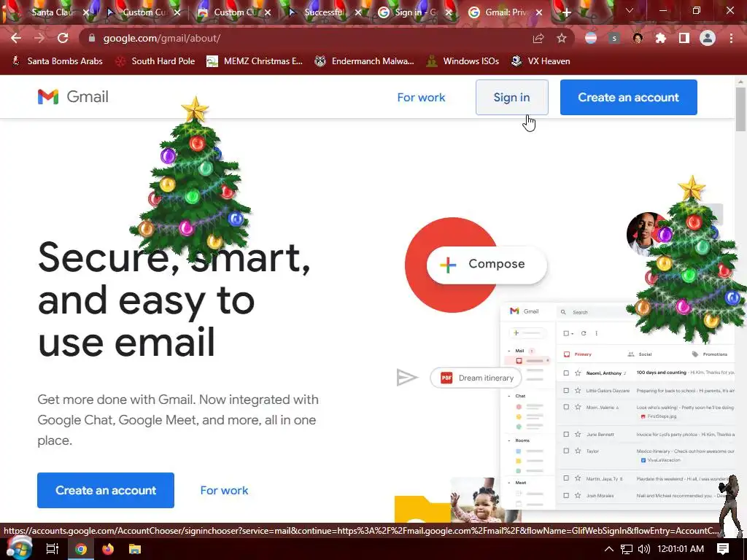Open Endermanch Malware bookmark
The width and height of the screenshot is (747, 560).
point(365,61)
